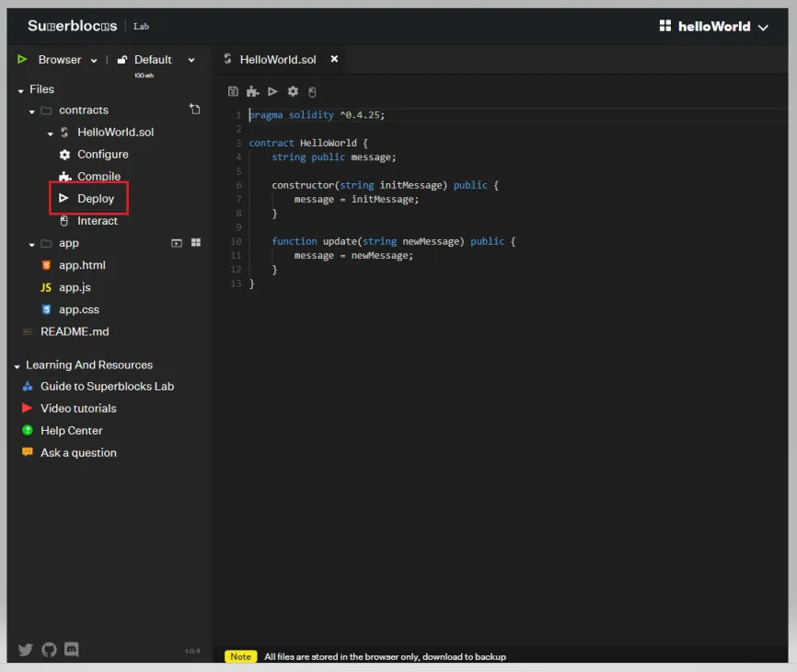The image size is (797, 672).
Task: Click the GitHub icon in footer
Action: pyautogui.click(x=49, y=650)
